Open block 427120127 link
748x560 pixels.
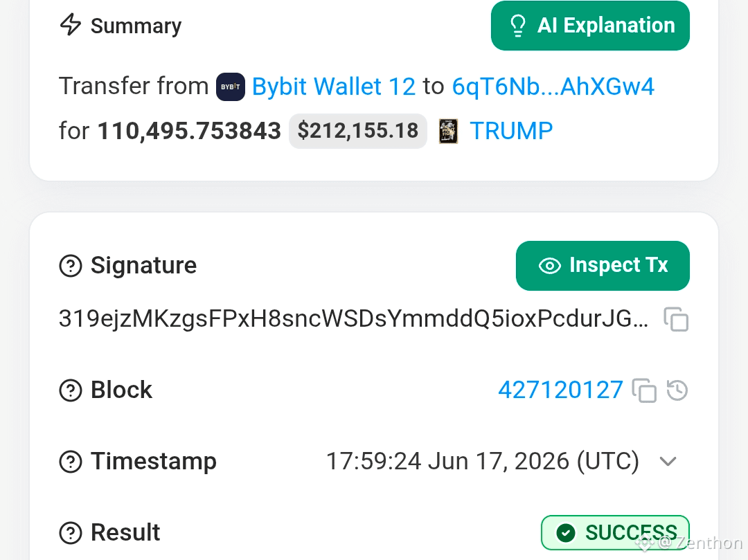[560, 390]
